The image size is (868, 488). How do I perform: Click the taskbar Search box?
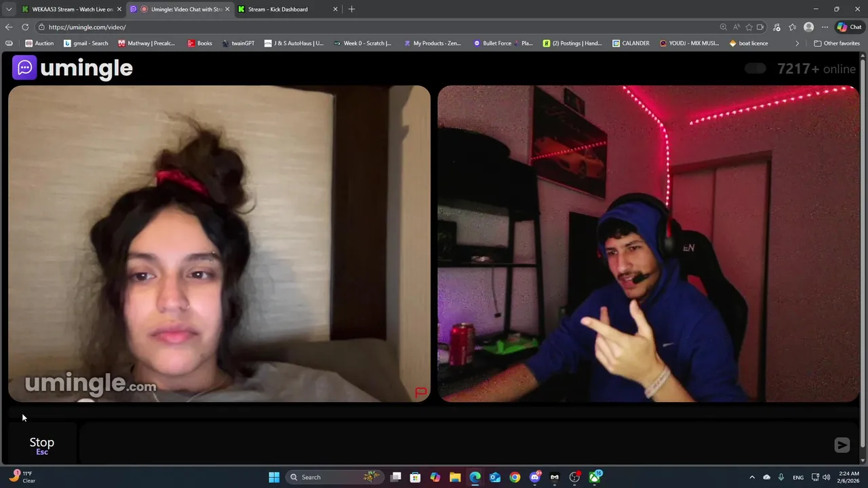click(334, 477)
